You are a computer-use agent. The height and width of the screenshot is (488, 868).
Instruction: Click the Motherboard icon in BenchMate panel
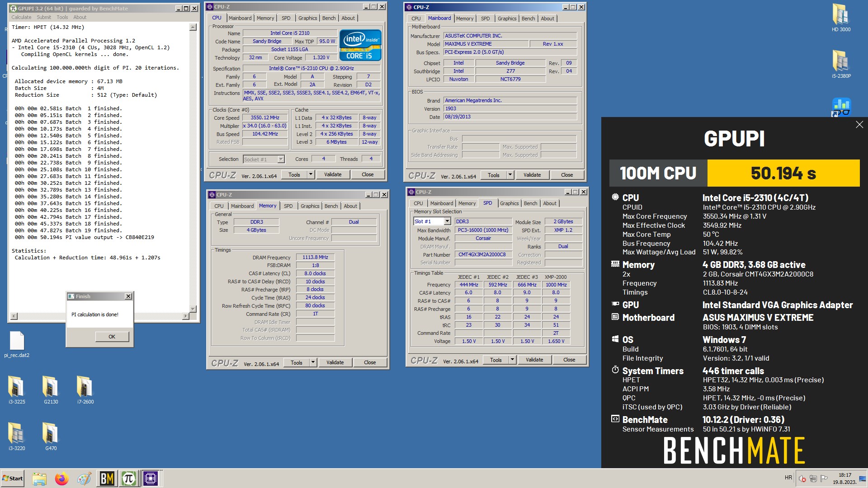[x=615, y=317]
